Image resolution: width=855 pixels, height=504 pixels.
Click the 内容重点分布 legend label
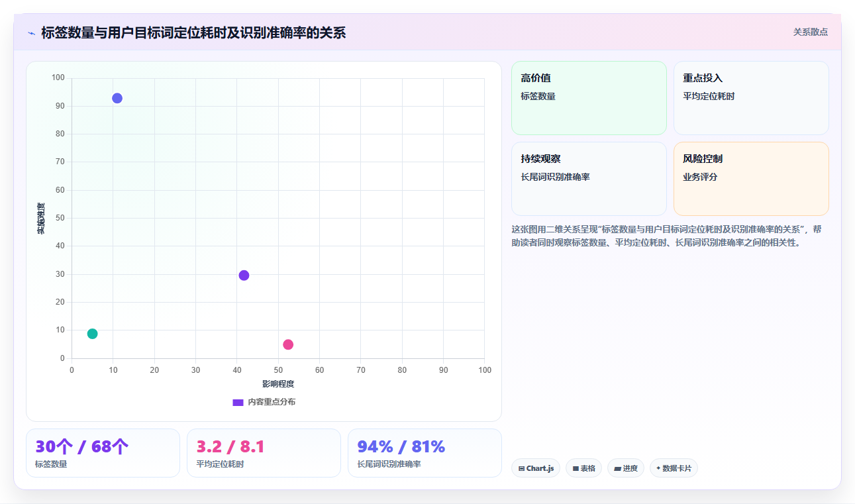pyautogui.click(x=272, y=402)
